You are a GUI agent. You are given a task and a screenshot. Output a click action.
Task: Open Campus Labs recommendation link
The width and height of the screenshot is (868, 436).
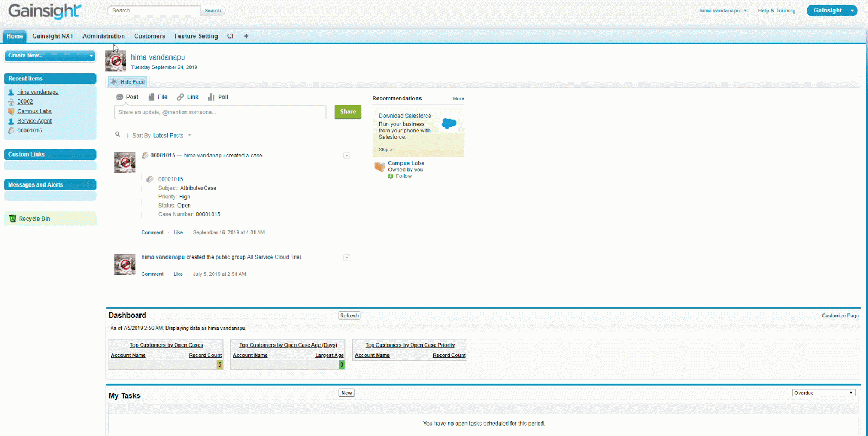pyautogui.click(x=406, y=163)
